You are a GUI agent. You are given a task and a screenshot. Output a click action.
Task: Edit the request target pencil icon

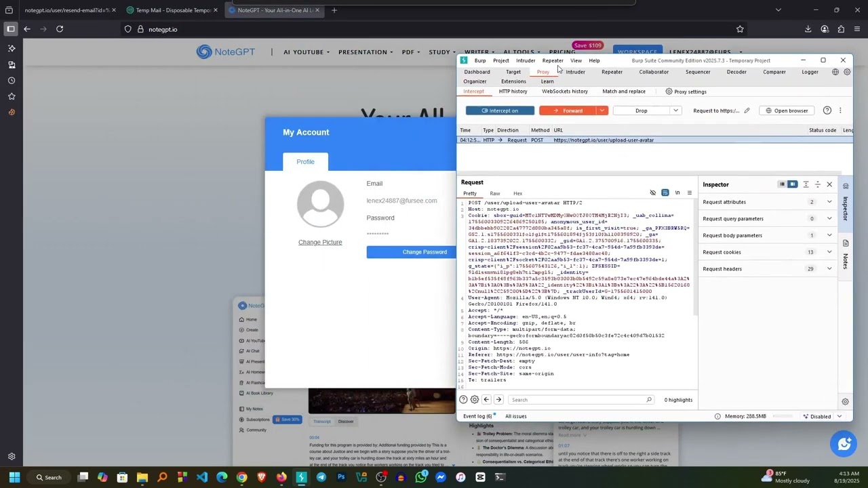pyautogui.click(x=747, y=110)
